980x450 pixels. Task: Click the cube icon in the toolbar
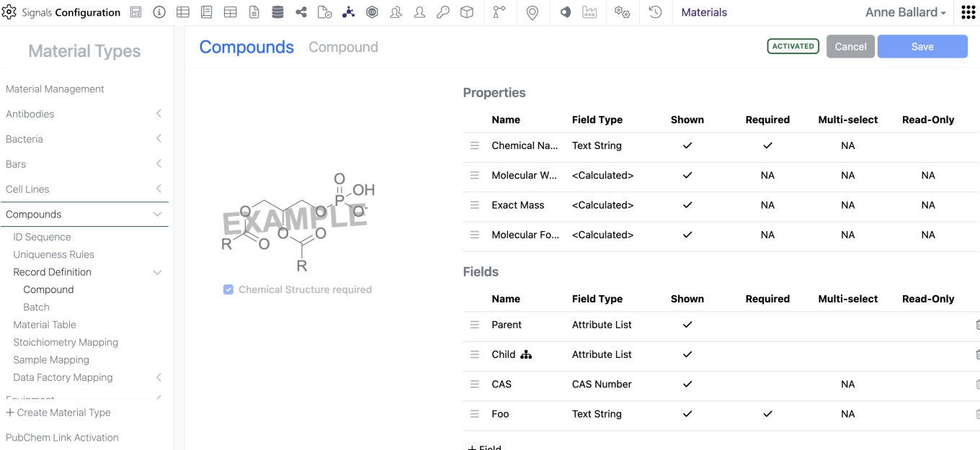point(467,12)
